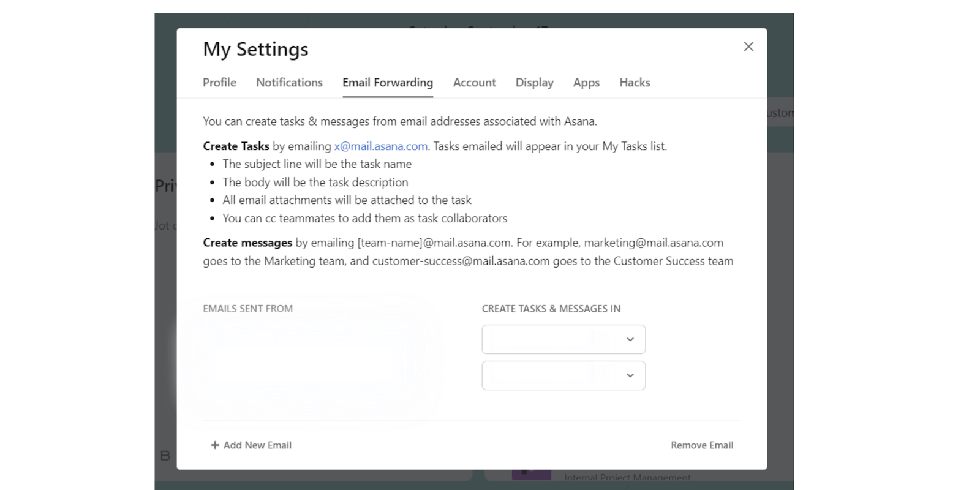Viewport: 980px width, 490px height.
Task: Click Remove Email
Action: coord(702,445)
